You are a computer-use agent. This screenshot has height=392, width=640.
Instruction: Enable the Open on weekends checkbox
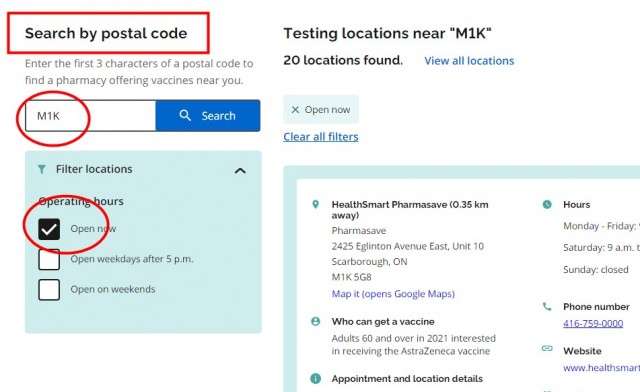click(x=49, y=290)
